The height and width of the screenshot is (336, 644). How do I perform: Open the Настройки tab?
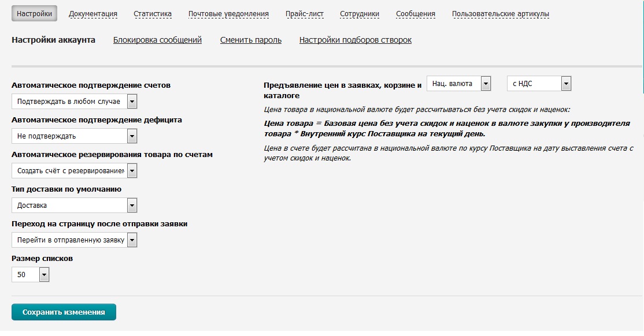click(x=34, y=14)
